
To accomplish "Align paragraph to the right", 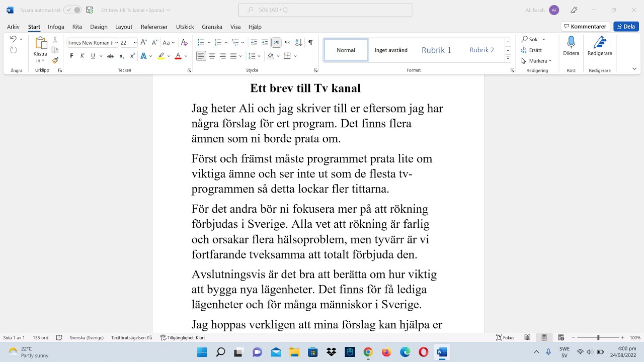I will [x=222, y=56].
